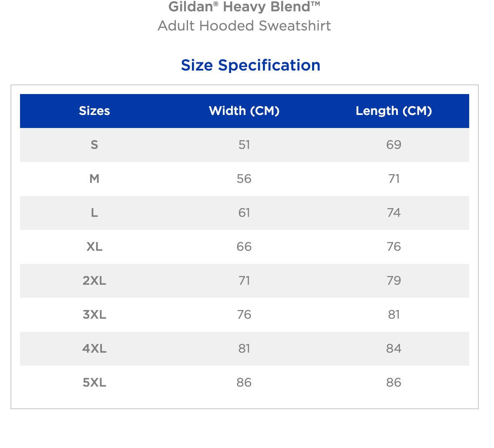Viewport: 494px width, 448px height.
Task: Click the 3XL size row label
Action: [94, 315]
